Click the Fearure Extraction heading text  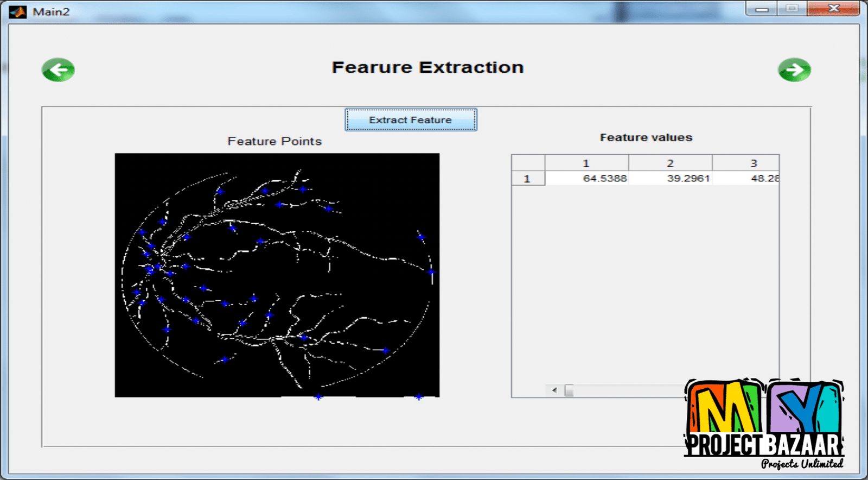[x=427, y=67]
